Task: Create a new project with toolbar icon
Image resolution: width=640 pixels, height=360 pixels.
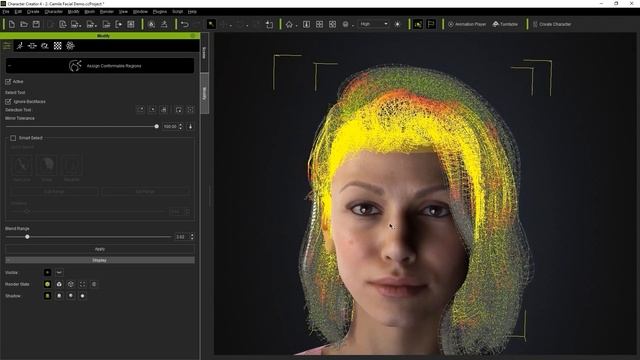Action: point(11,24)
